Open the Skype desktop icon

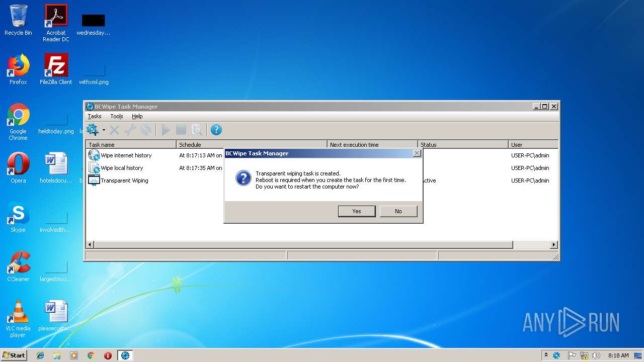point(18,217)
